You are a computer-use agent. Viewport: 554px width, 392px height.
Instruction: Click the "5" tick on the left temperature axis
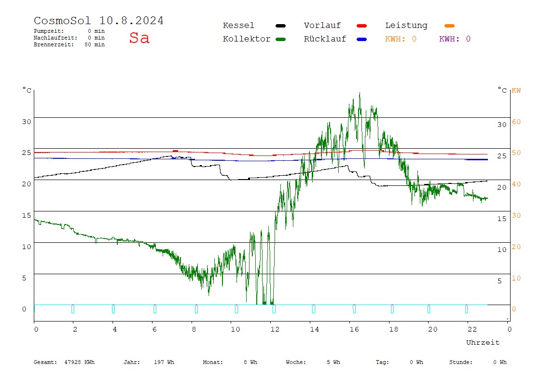[x=24, y=278]
